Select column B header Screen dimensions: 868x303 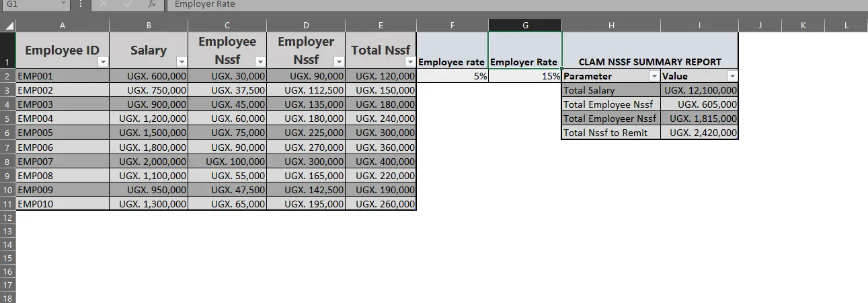pos(149,26)
